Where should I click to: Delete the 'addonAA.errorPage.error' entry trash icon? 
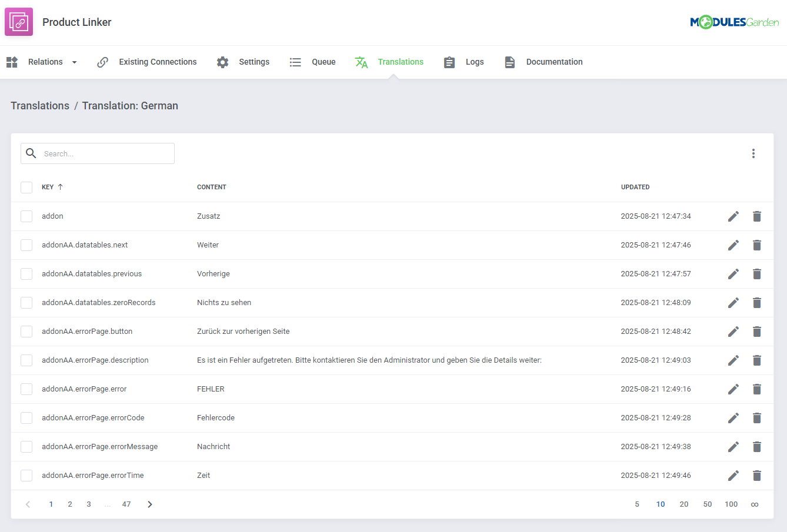point(757,389)
